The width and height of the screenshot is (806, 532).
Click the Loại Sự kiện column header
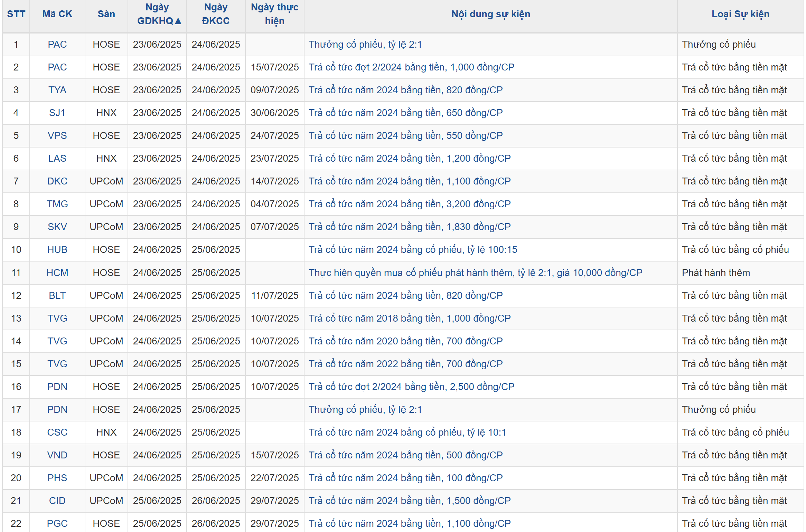point(740,14)
